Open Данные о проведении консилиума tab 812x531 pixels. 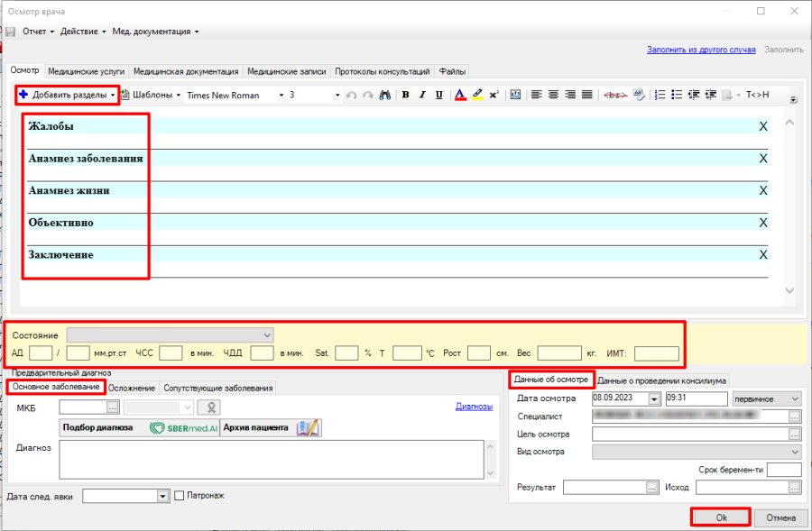[662, 381]
